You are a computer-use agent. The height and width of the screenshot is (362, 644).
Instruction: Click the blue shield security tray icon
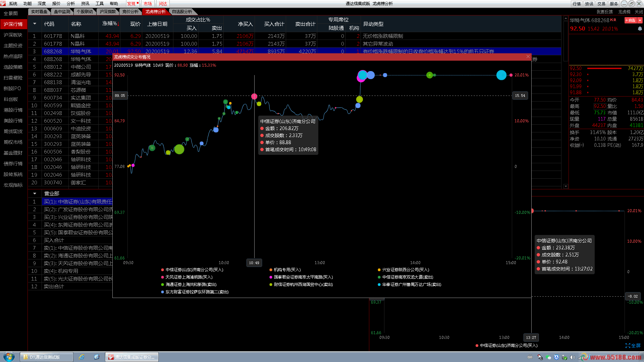(556, 357)
